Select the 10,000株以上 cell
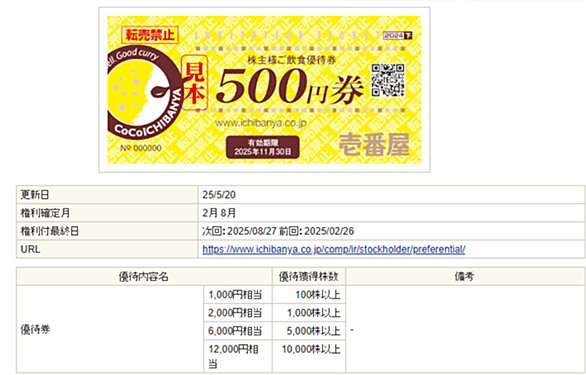Screen dimensions: 586x375 coord(309,356)
